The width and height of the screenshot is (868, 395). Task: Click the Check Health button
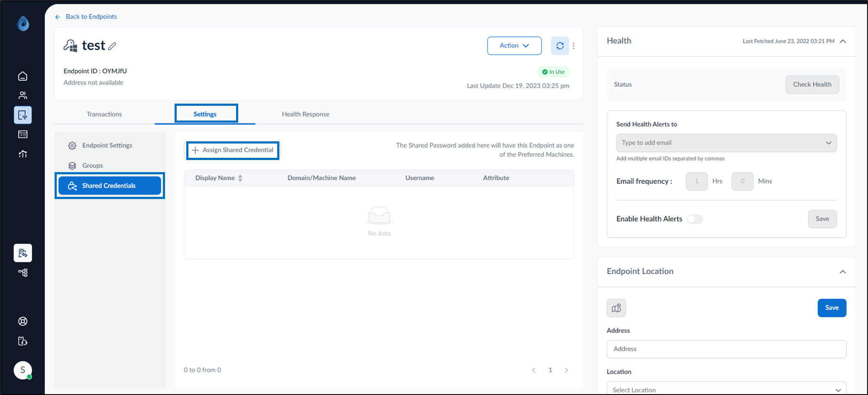click(x=812, y=85)
